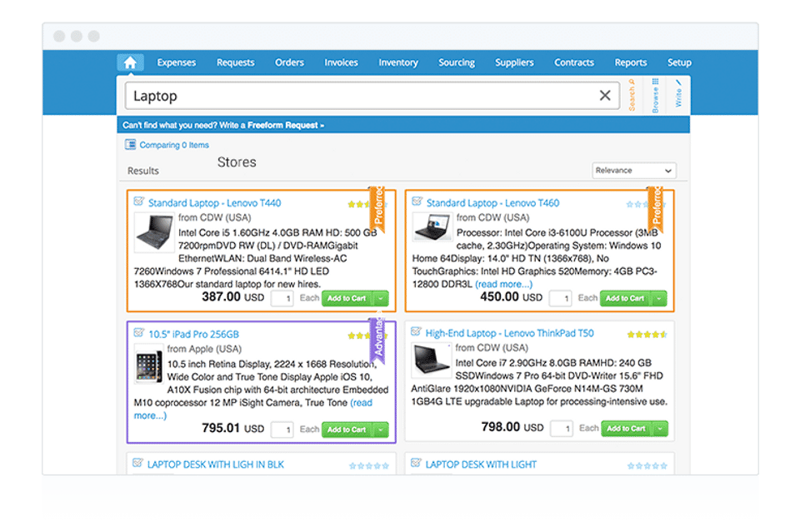This screenshot has width=800, height=532.
Task: Rate Lenovo T440 using its stars
Action: tap(358, 204)
